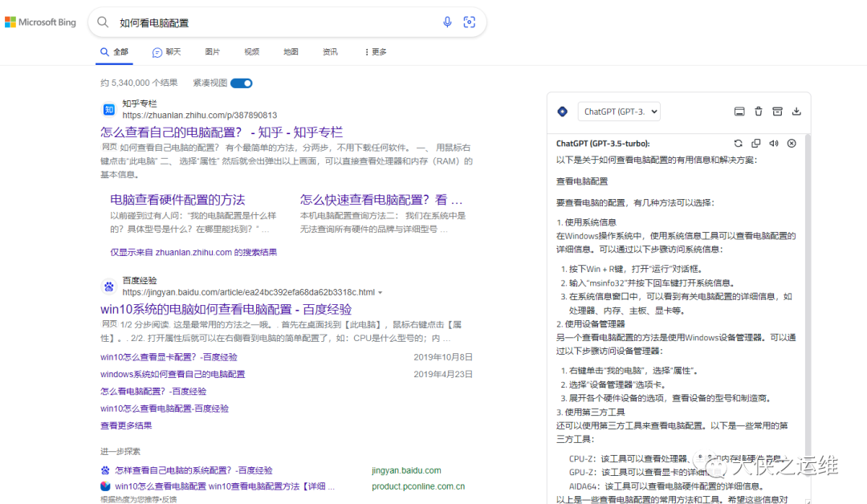Open win10怎么查看电脑配置 win10查看电脑配置方法 suggestion
867x504 pixels.
(225, 486)
